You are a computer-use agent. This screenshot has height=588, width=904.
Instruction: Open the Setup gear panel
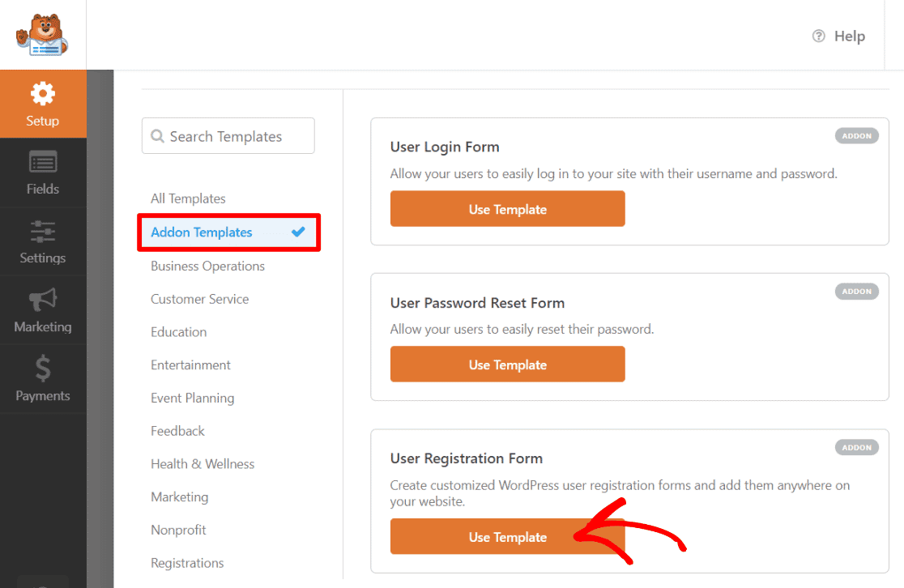coord(43,103)
